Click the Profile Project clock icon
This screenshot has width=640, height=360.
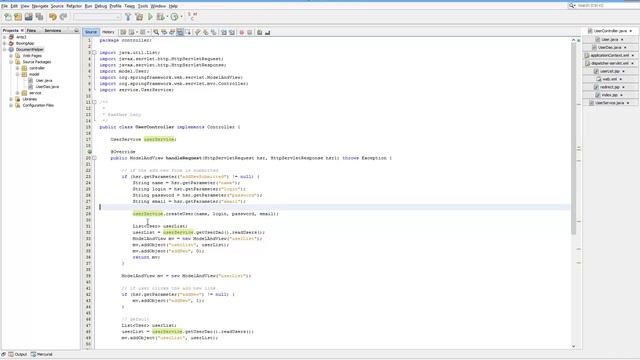pyautogui.click(x=174, y=17)
